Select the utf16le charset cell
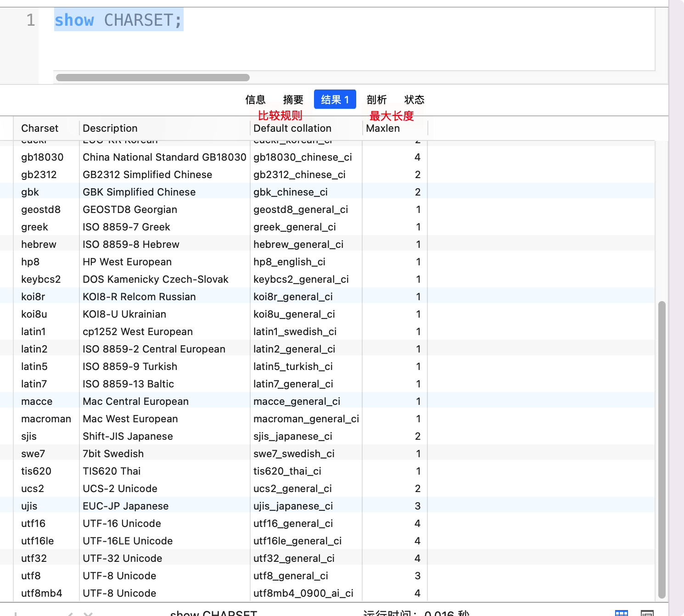This screenshot has height=616, width=684. (x=38, y=541)
